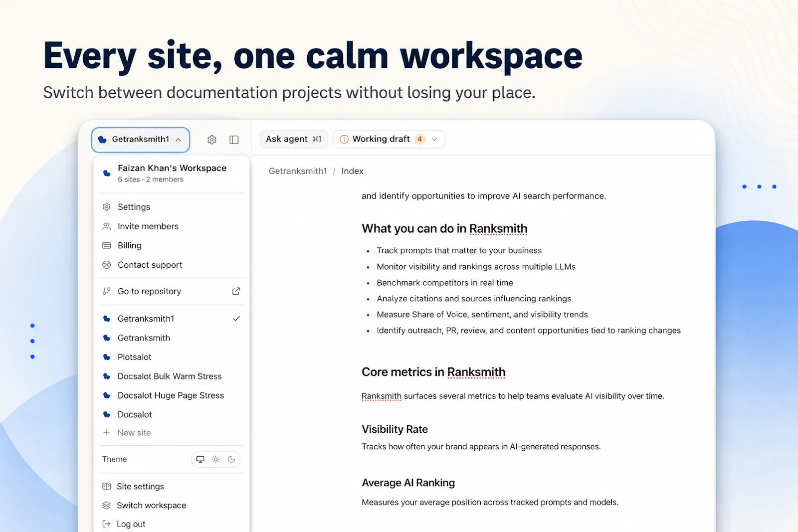Click the external link icon beside repository
This screenshot has width=798, height=532.
pyautogui.click(x=236, y=291)
